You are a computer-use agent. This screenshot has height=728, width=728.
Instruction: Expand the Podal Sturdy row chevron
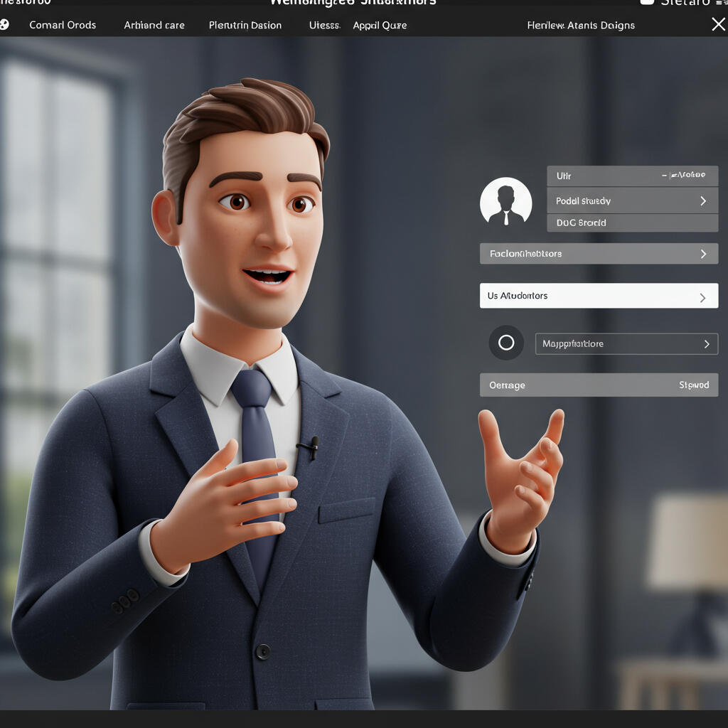point(702,201)
